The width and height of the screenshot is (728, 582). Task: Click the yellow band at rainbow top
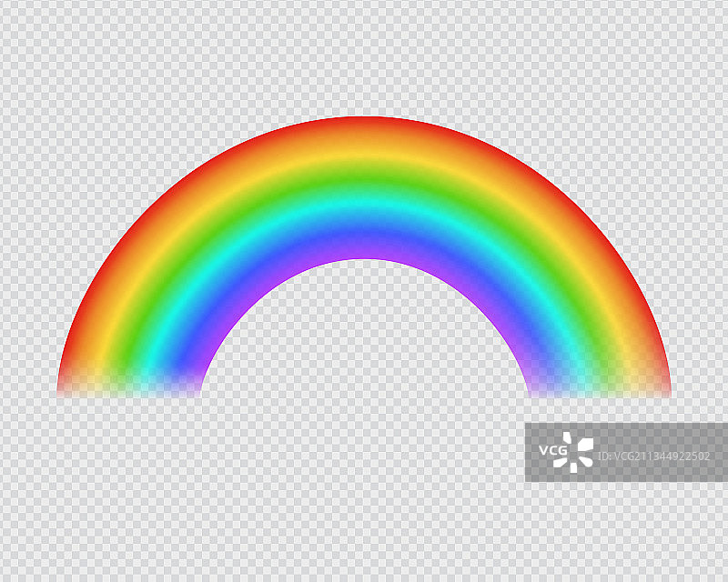click(364, 155)
